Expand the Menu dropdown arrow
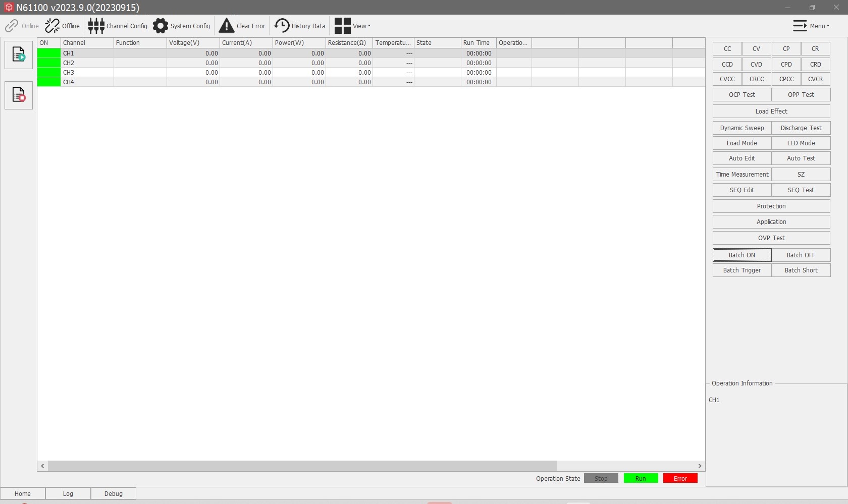Image resolution: width=848 pixels, height=504 pixels. tap(828, 26)
